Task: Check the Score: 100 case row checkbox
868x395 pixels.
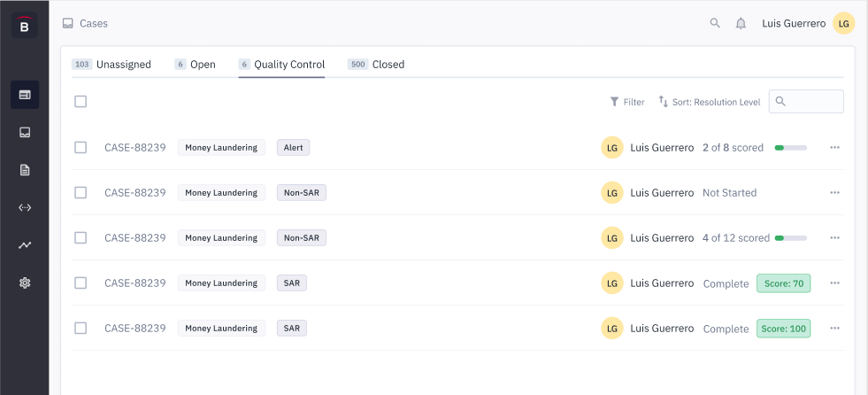Action: (81, 328)
